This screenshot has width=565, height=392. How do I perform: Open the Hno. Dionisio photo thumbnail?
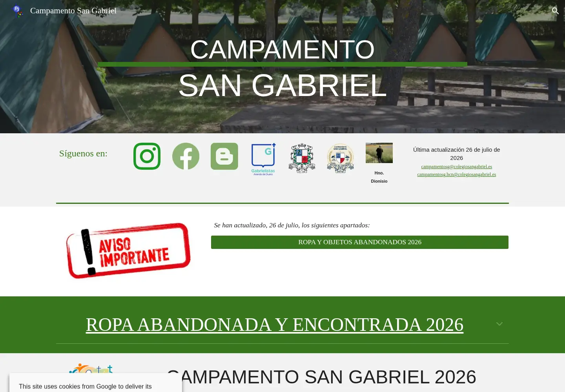379,153
